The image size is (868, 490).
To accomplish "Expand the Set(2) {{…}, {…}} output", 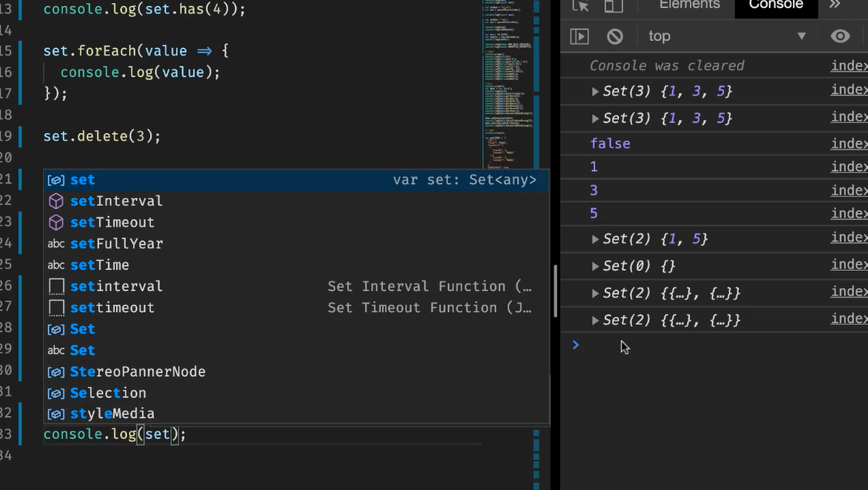I will pos(596,293).
